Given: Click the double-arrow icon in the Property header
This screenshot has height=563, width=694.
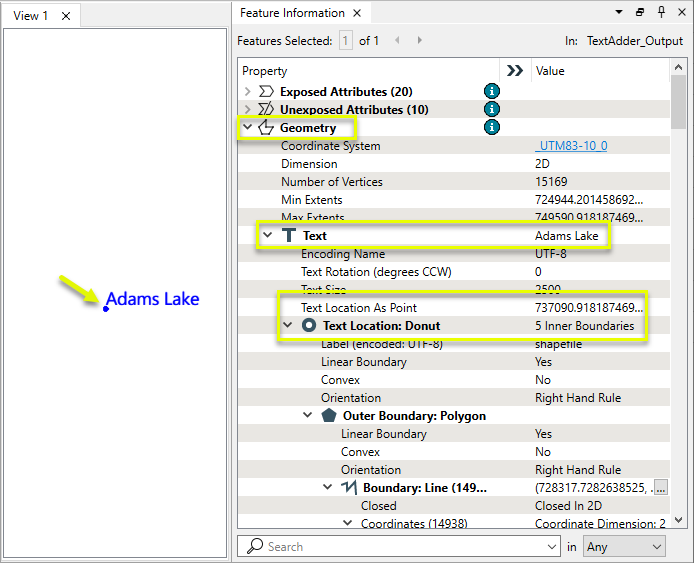Looking at the screenshot, I should click(x=515, y=71).
